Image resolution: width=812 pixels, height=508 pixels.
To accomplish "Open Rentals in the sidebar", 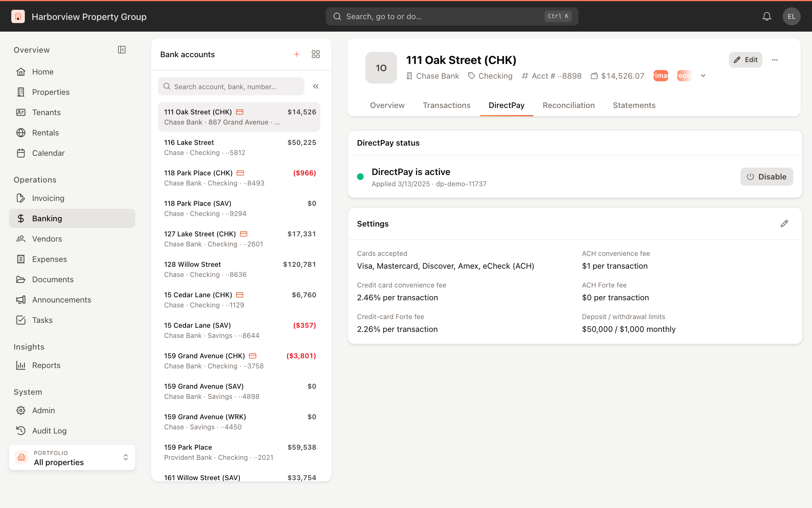I will [x=72, y=133].
